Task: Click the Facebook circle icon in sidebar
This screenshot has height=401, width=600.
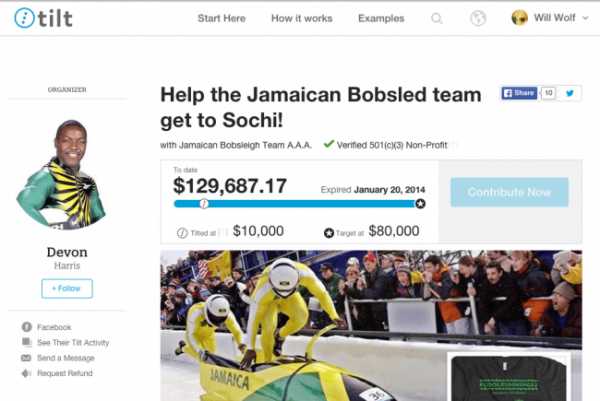Action: tap(26, 327)
